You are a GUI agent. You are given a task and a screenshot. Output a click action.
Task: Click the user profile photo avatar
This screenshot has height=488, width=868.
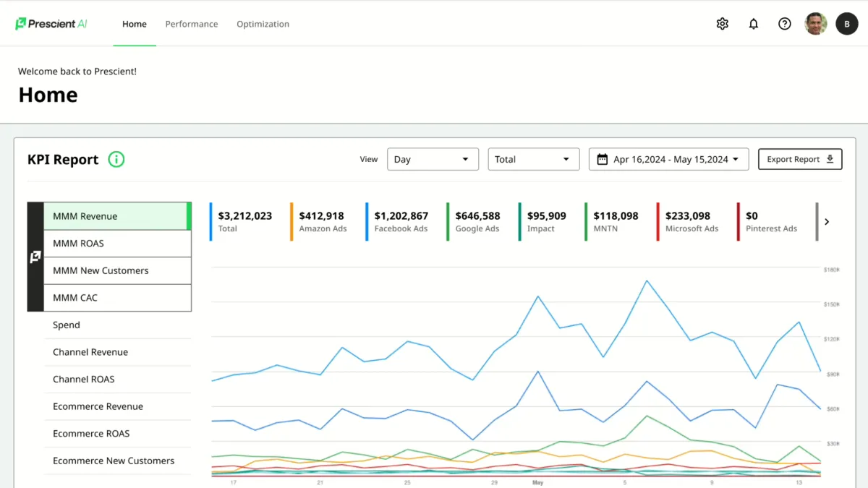[816, 24]
